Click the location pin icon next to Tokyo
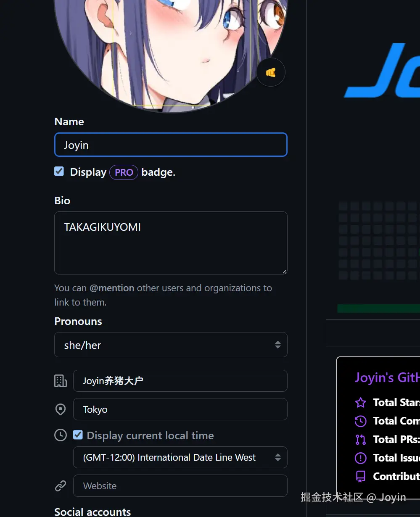The image size is (420, 517). [x=60, y=409]
